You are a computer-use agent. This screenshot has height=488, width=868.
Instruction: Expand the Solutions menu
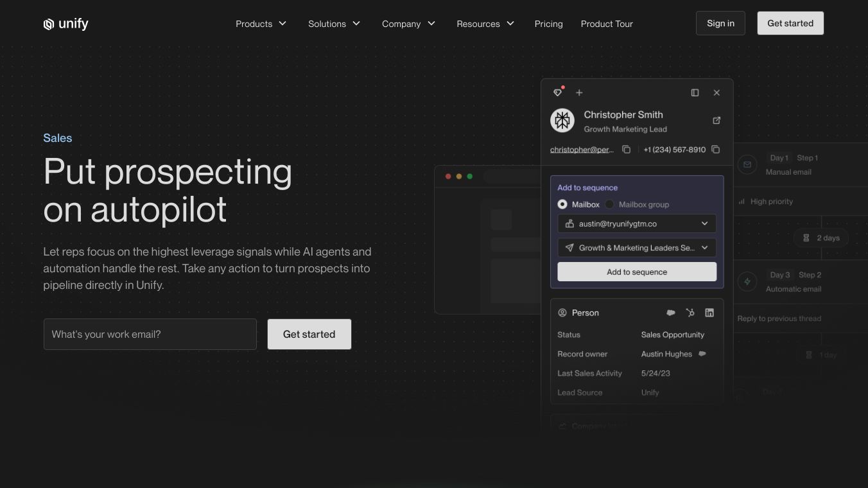(x=334, y=24)
